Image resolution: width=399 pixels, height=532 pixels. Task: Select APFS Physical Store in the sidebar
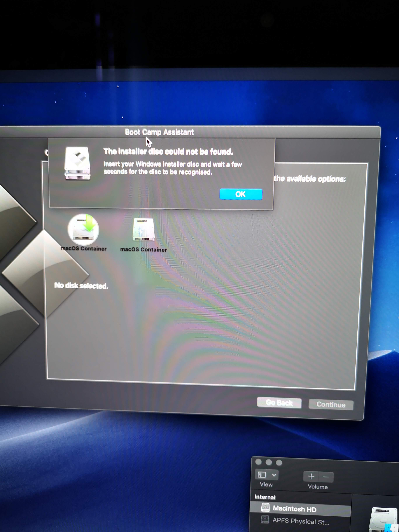coord(301,521)
